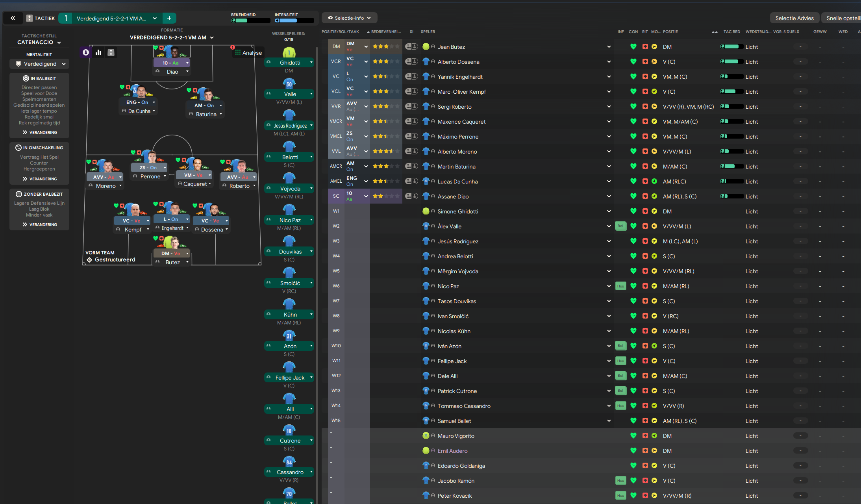Click the collapse tactics panel double-arrow icon
This screenshot has height=504, width=861.
tap(13, 18)
